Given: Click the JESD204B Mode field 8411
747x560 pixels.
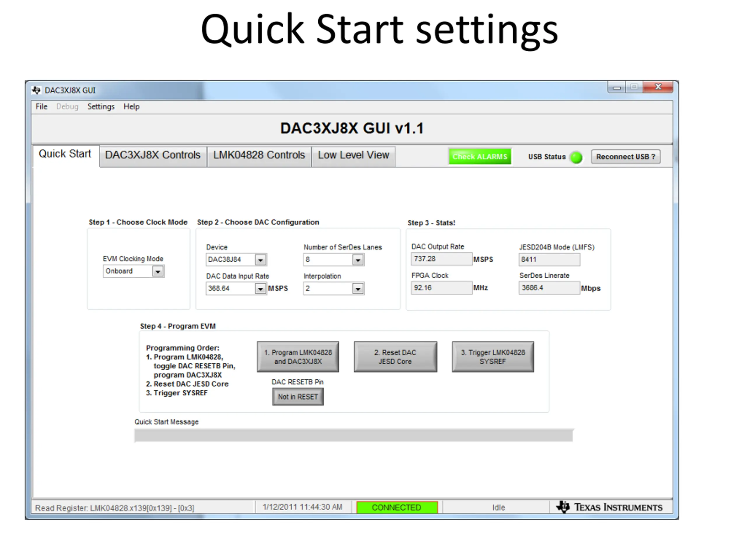Looking at the screenshot, I should pos(549,260).
